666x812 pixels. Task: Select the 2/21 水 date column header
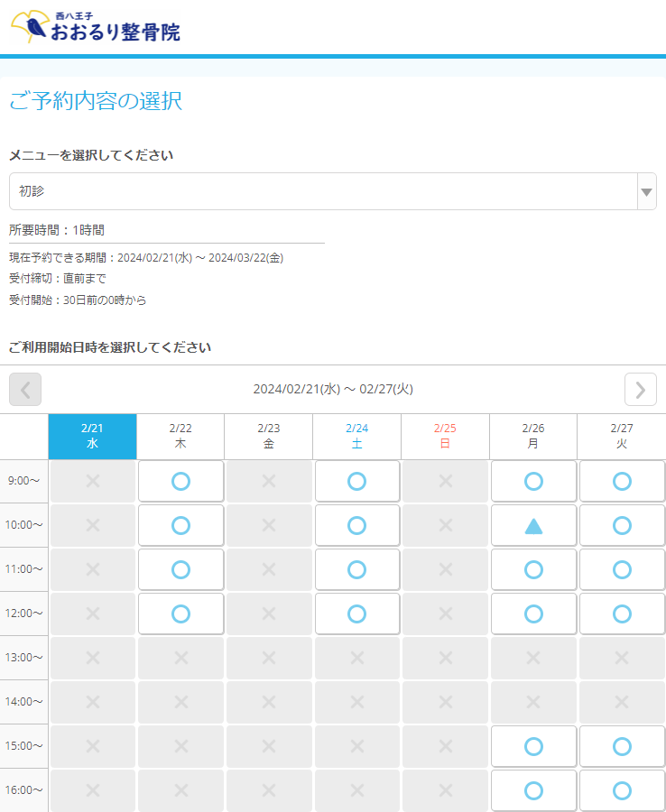coord(92,437)
